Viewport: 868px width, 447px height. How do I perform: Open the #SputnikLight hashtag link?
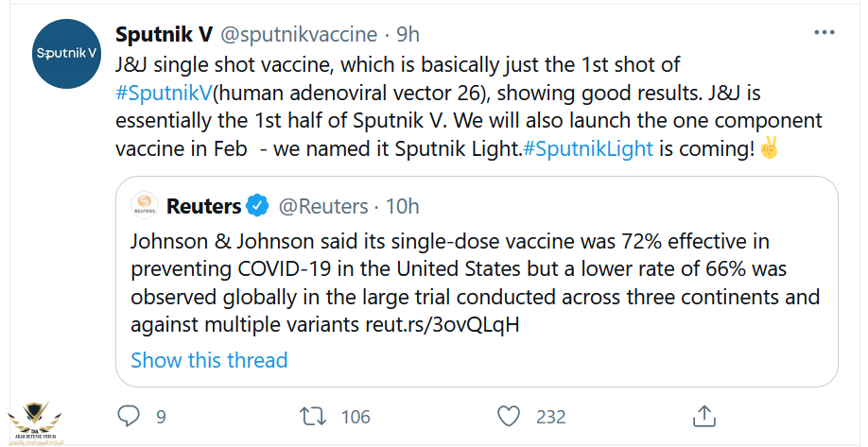pos(588,149)
